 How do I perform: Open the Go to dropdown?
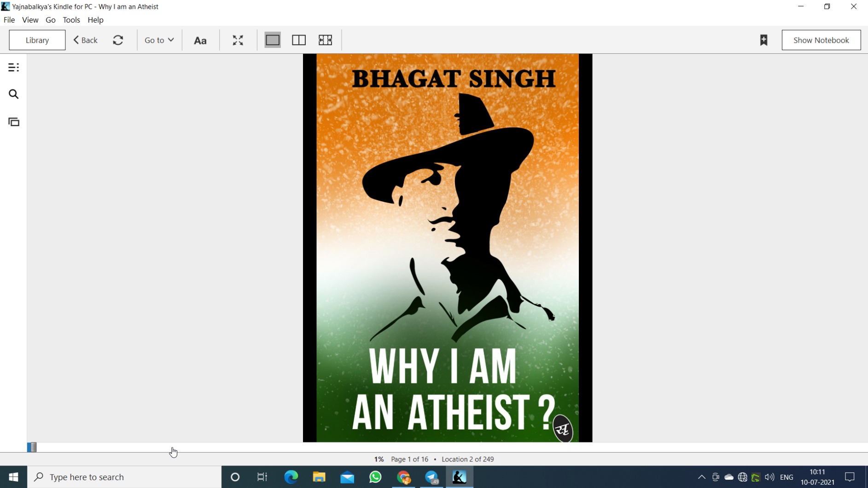tap(158, 40)
